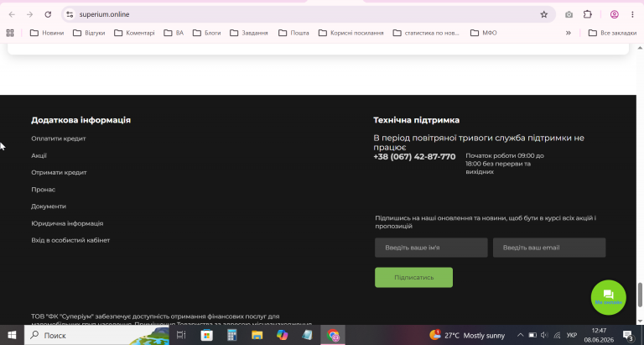Viewport: 644px width, 345px height.
Task: Click the taskbar Поиск search box
Action: coord(96,335)
